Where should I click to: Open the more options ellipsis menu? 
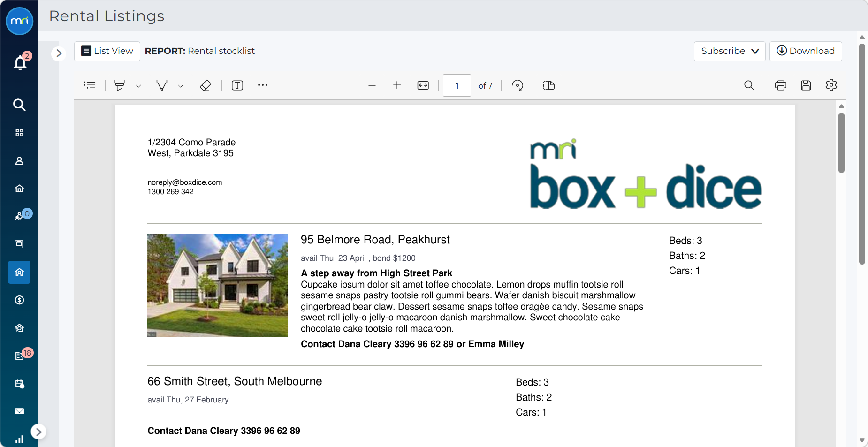[x=263, y=85]
